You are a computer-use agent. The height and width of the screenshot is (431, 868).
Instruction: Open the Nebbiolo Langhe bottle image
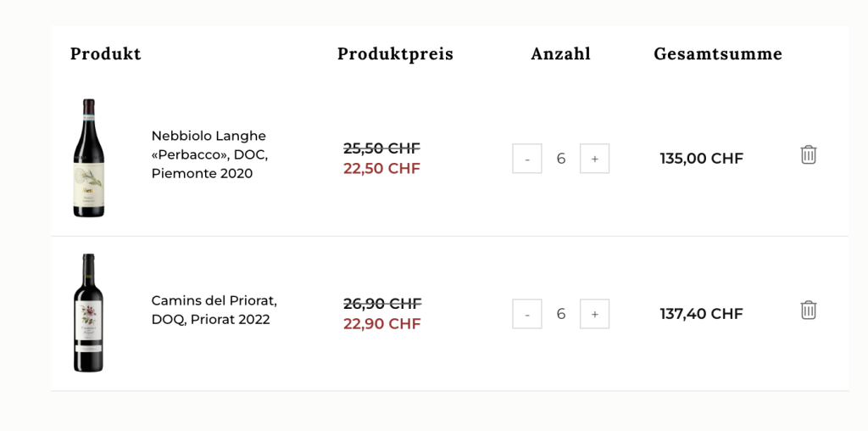coord(88,158)
